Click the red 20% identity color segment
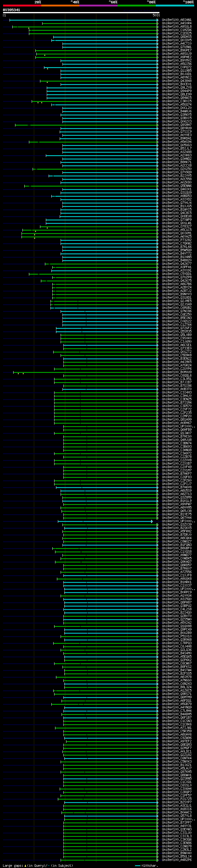 pos(22,6)
